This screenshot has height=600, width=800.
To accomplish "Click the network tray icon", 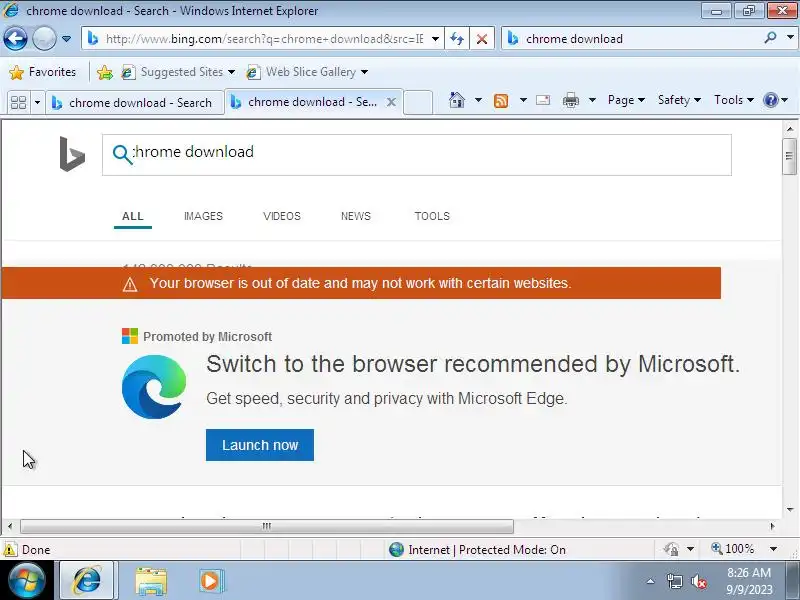I will 674,581.
